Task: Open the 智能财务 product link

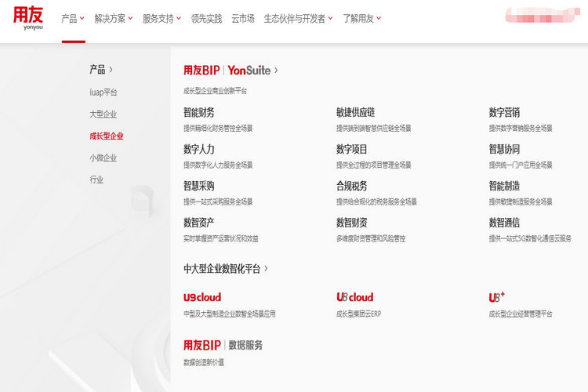Action: pos(199,112)
